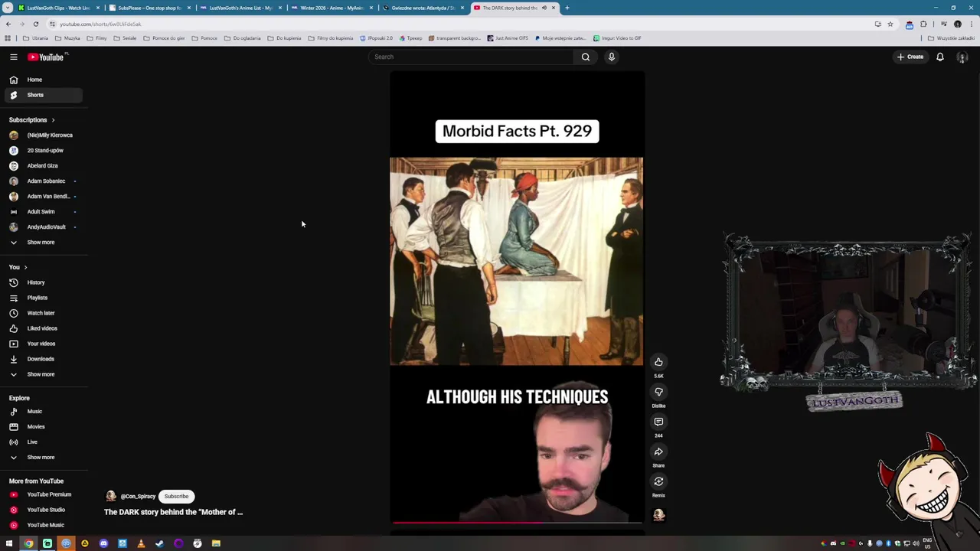Dislike the short

point(658,392)
